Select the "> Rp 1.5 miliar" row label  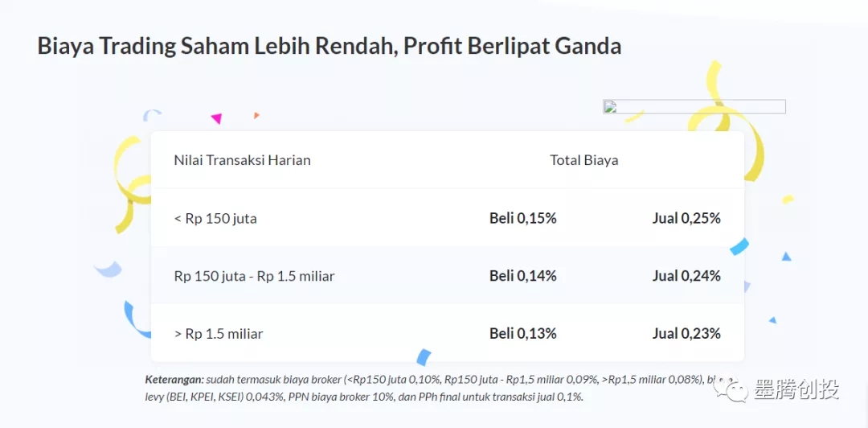point(219,334)
